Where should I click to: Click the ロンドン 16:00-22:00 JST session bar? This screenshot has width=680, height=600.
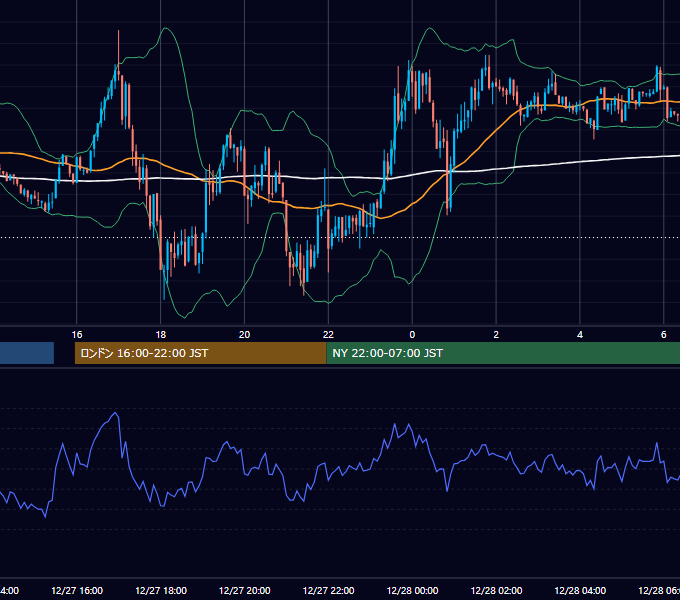click(200, 353)
